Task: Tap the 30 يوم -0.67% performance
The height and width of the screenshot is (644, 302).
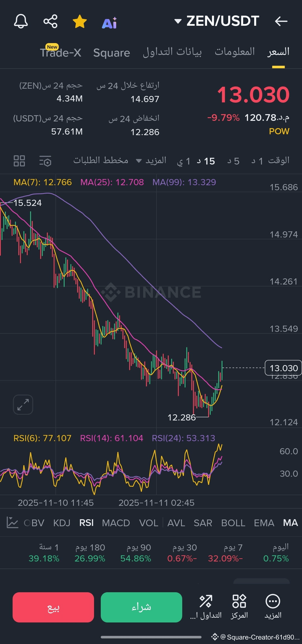Action: pos(182,553)
